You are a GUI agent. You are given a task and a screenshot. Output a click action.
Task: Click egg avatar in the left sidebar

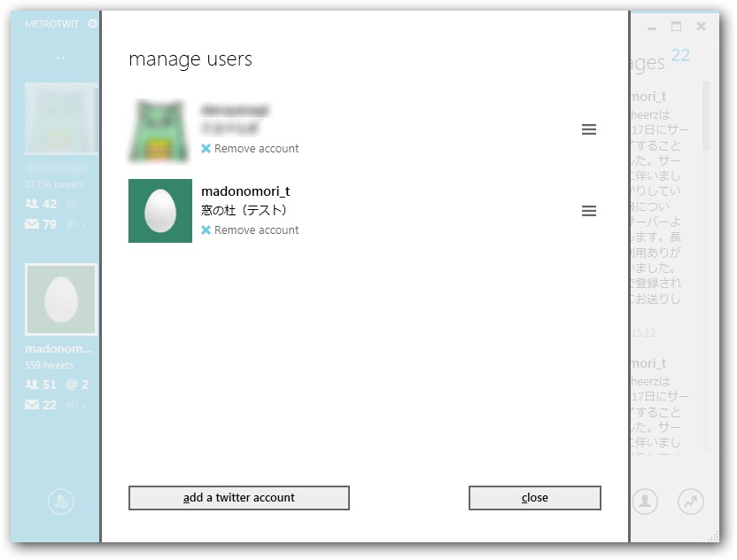tap(61, 299)
